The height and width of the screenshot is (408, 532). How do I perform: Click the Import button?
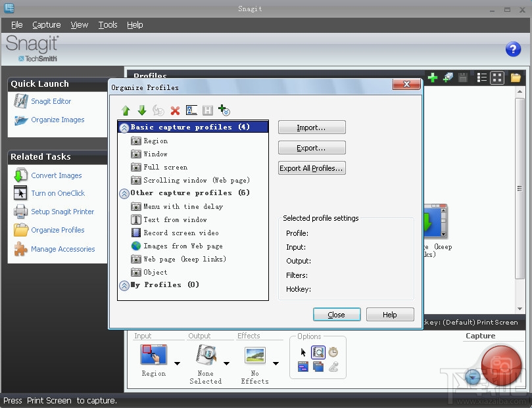click(311, 127)
